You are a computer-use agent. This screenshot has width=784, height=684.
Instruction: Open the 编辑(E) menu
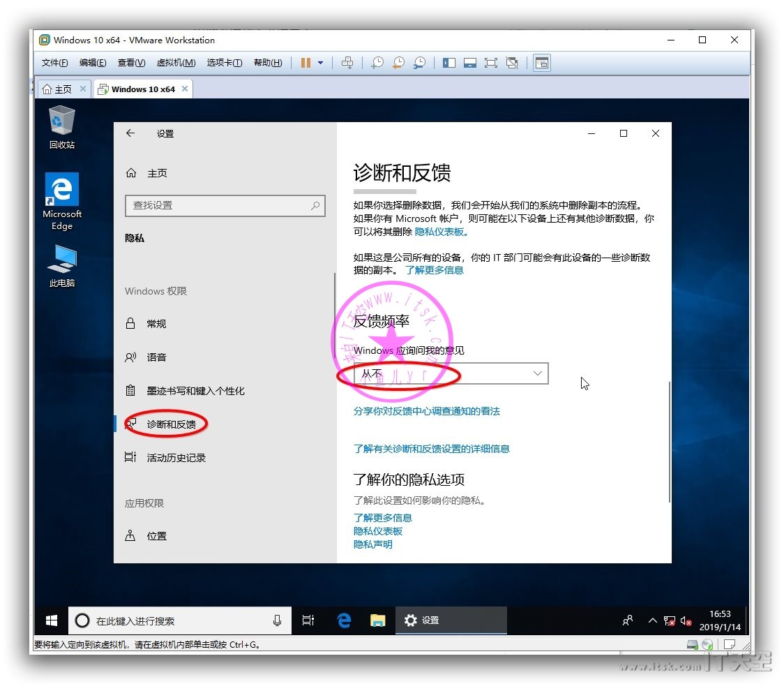(x=93, y=63)
